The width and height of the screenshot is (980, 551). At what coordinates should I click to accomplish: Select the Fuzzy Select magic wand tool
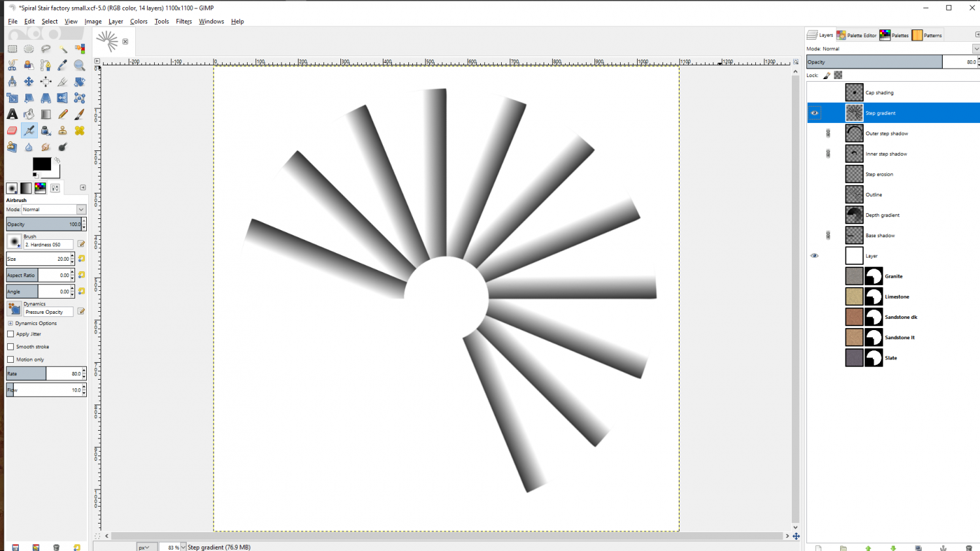tap(63, 49)
